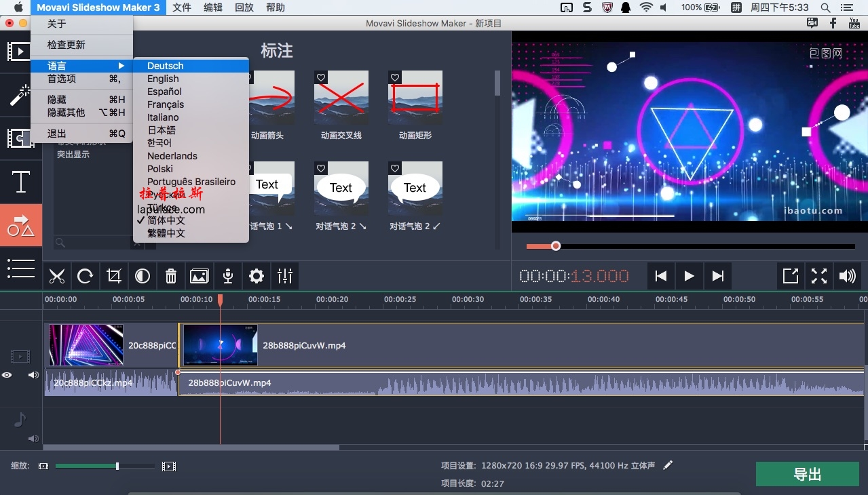Detach preview into separate window
Image resolution: width=868 pixels, height=495 pixels.
pyautogui.click(x=791, y=276)
